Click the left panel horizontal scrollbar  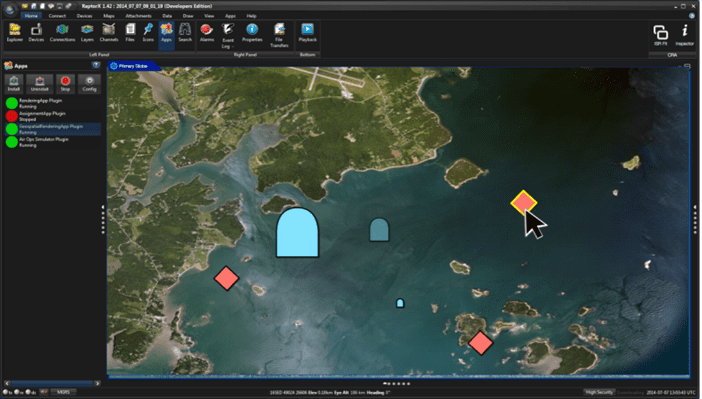coord(52,383)
